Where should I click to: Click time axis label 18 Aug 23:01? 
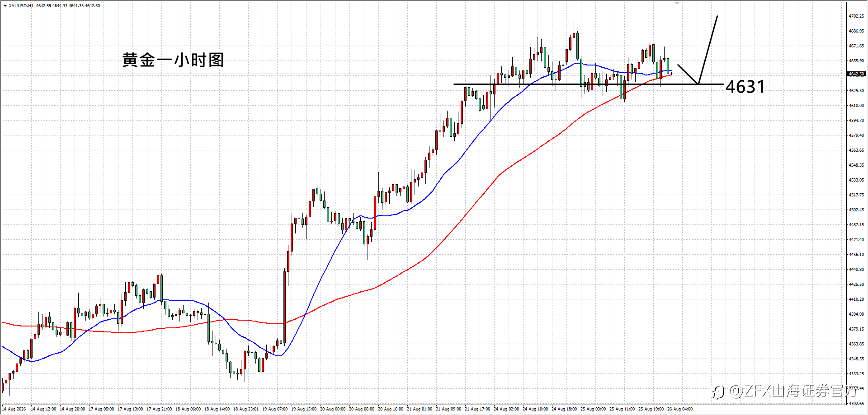pos(246,410)
